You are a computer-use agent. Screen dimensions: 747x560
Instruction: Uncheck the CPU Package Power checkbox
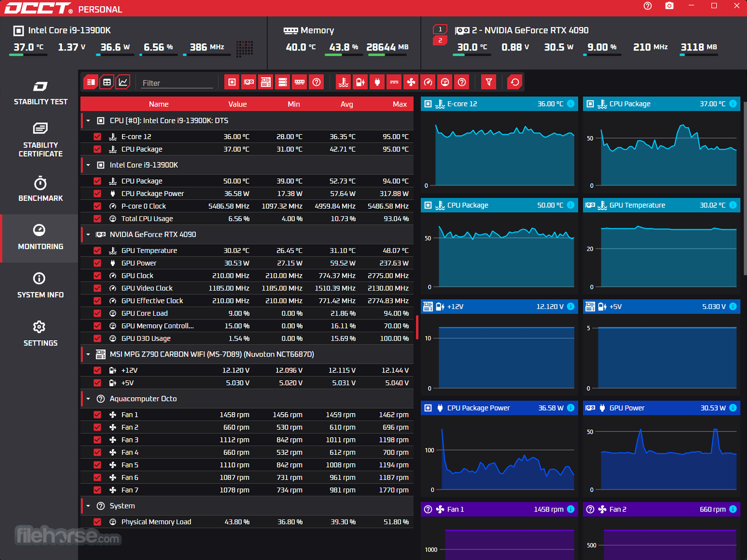click(97, 193)
